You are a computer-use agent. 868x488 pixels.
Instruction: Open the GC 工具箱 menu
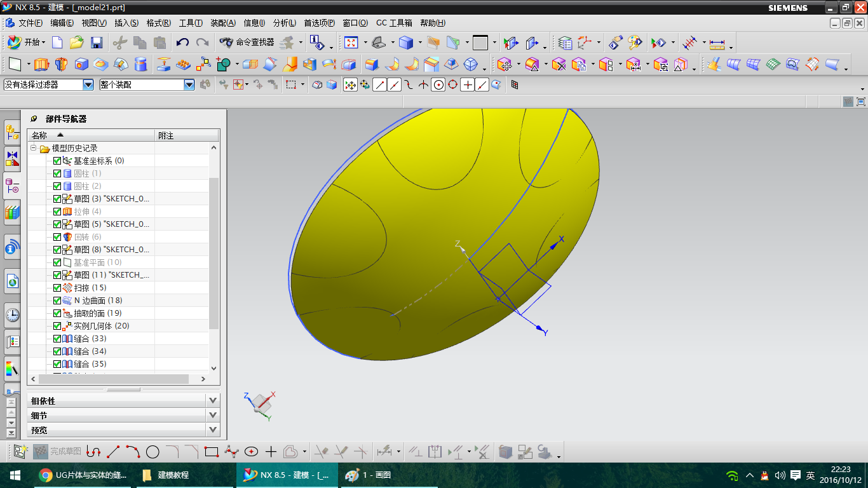pyautogui.click(x=394, y=23)
